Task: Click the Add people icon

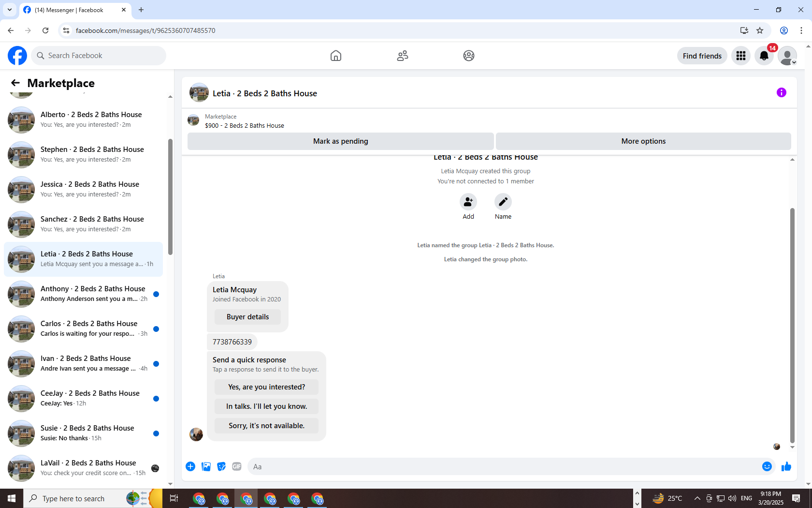Action: point(468,202)
